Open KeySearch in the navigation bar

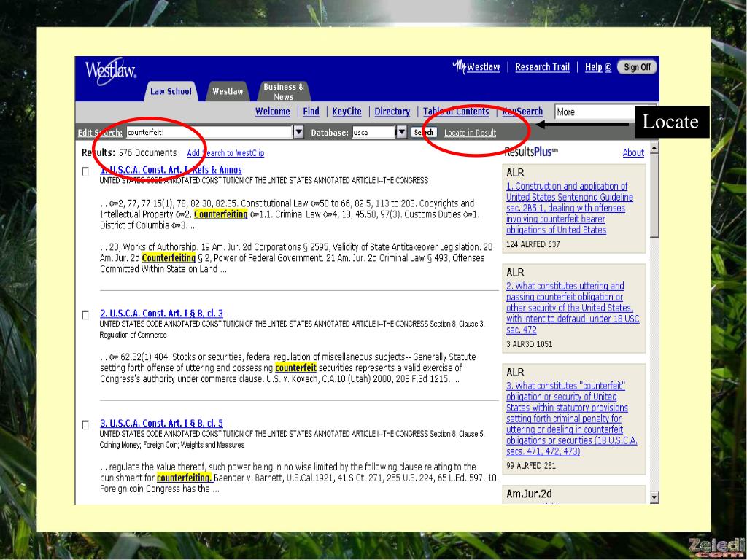[522, 112]
